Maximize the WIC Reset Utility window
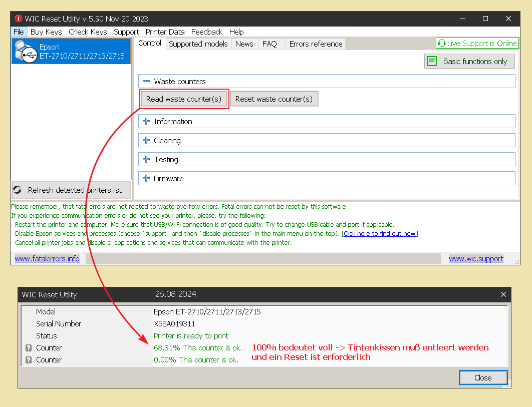 coord(485,19)
